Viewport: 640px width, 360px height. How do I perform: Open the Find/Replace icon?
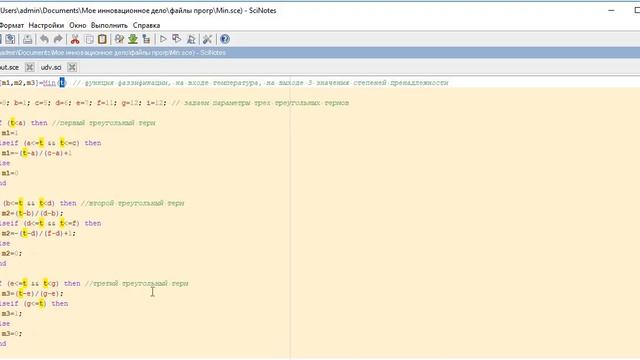tap(119, 39)
